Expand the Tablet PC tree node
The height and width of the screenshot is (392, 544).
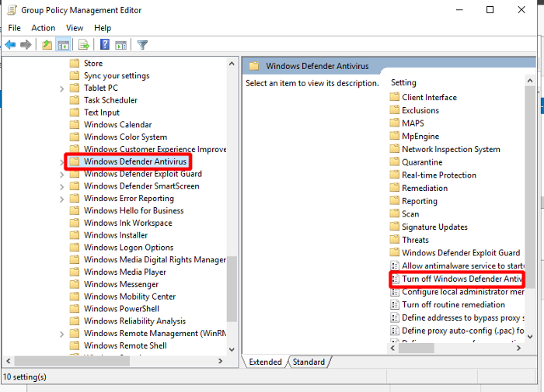61,88
